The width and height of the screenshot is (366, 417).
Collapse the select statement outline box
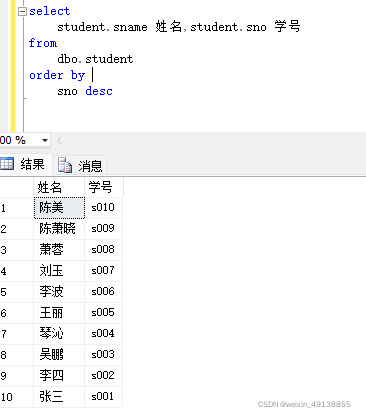tap(22, 12)
